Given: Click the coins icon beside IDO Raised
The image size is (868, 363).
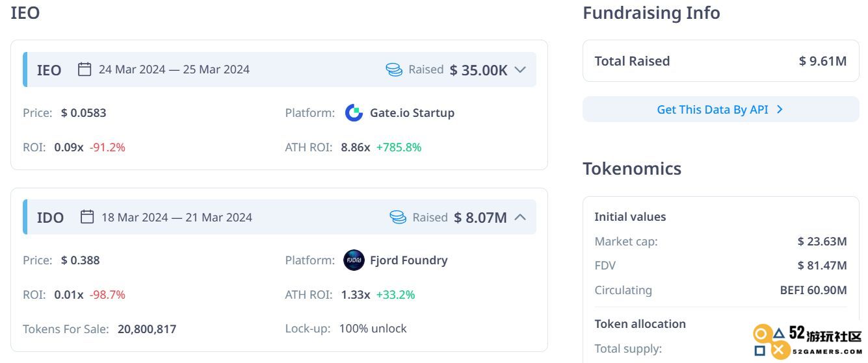Looking at the screenshot, I should (398, 217).
